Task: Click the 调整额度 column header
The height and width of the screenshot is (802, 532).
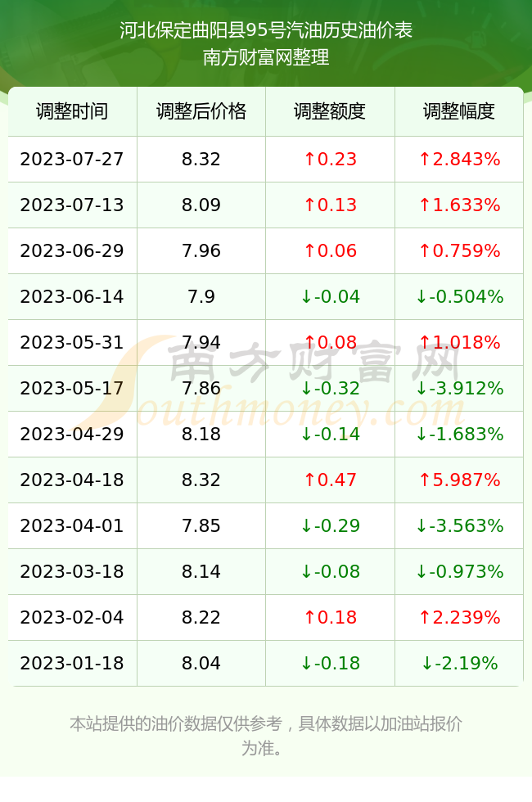Action: click(x=330, y=111)
